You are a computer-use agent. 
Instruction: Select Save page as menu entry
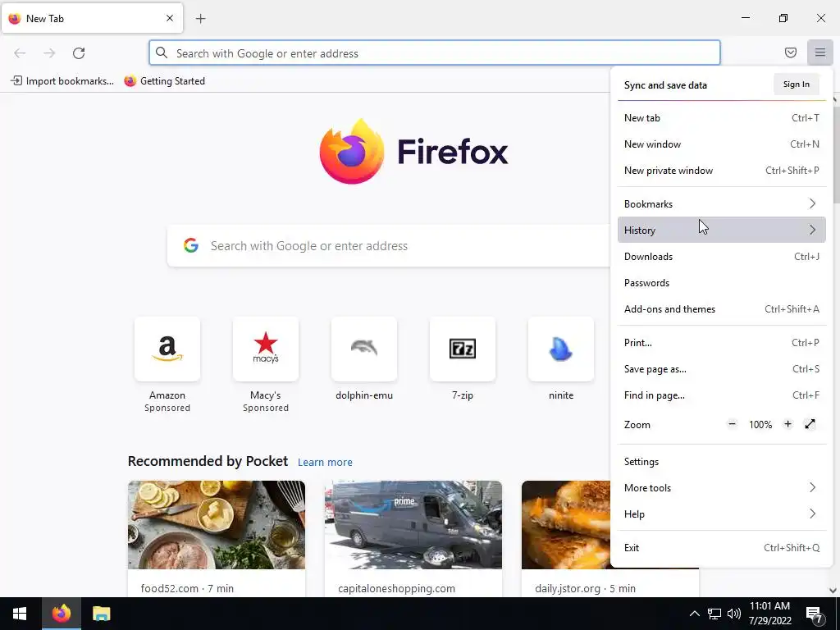[x=722, y=369]
